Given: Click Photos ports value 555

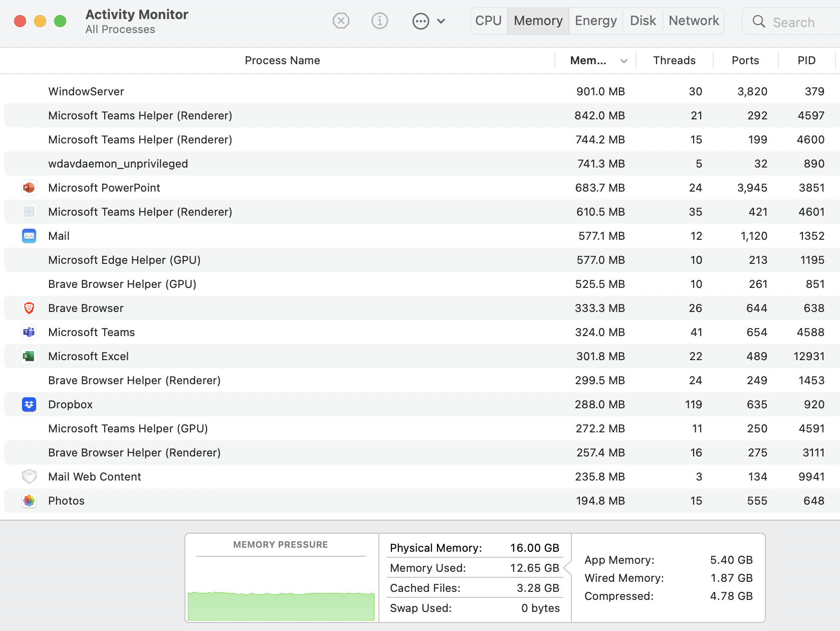Looking at the screenshot, I should coord(757,501).
